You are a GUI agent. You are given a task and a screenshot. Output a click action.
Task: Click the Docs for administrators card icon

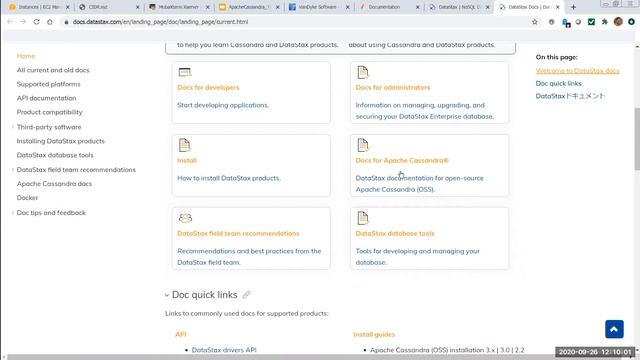(362, 72)
